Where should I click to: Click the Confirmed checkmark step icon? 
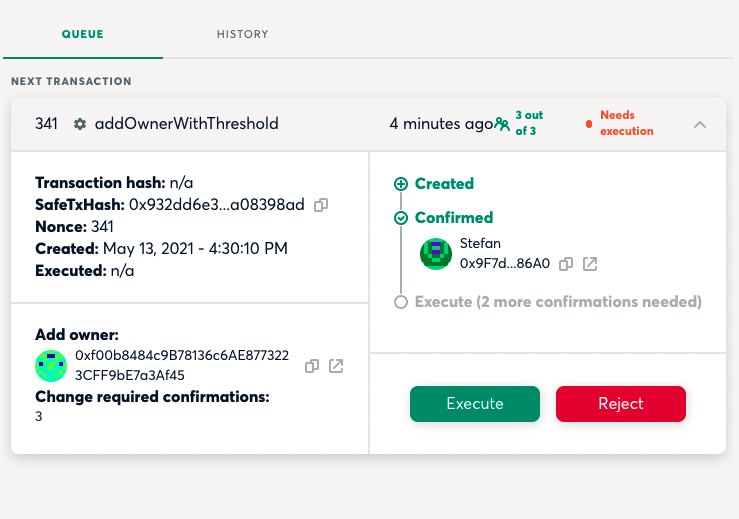[401, 218]
